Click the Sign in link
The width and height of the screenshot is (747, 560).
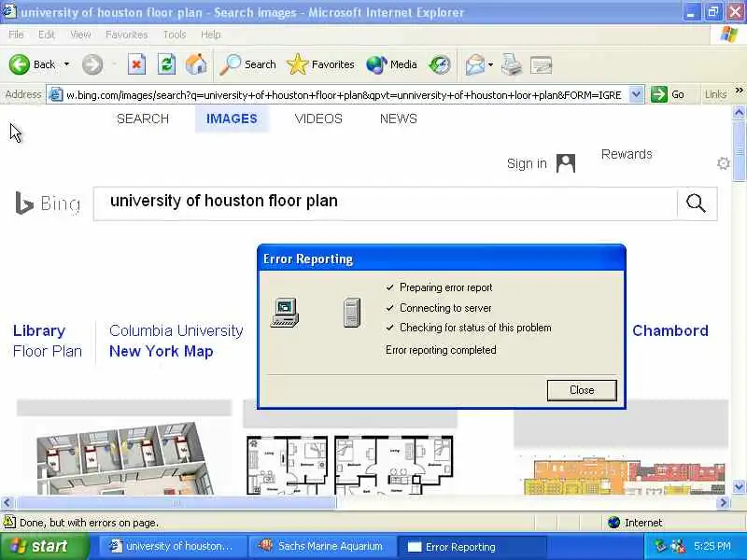(x=527, y=164)
